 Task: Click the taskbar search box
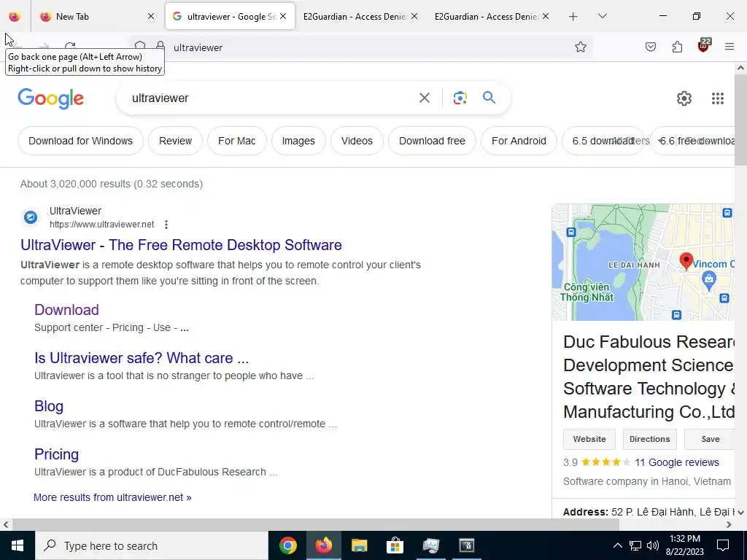[x=152, y=545]
